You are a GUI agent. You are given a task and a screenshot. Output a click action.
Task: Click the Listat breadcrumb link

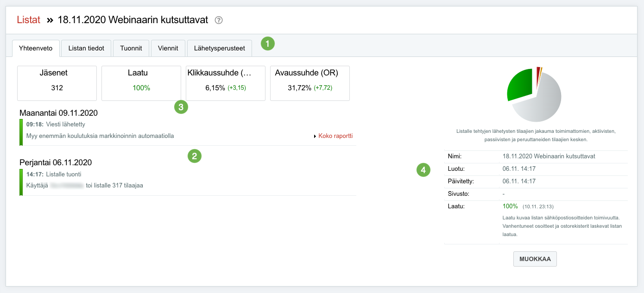point(28,20)
